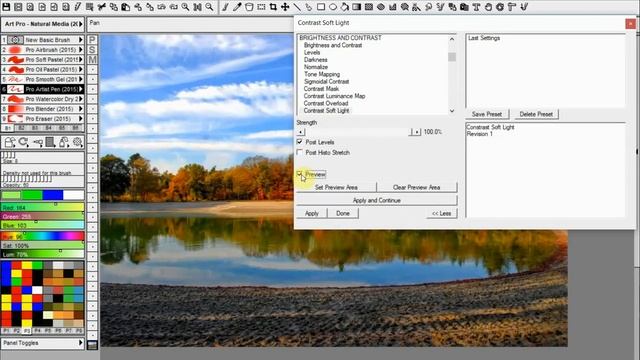Screen dimensions: 640x360
Task: Select the dashed rectangle selection tool
Action: [x=261, y=7]
